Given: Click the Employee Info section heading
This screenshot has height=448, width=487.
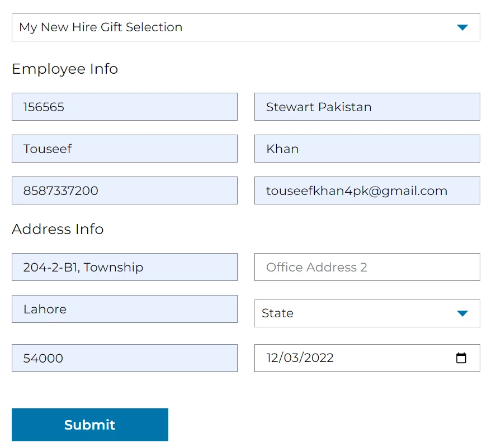Looking at the screenshot, I should pos(65,69).
